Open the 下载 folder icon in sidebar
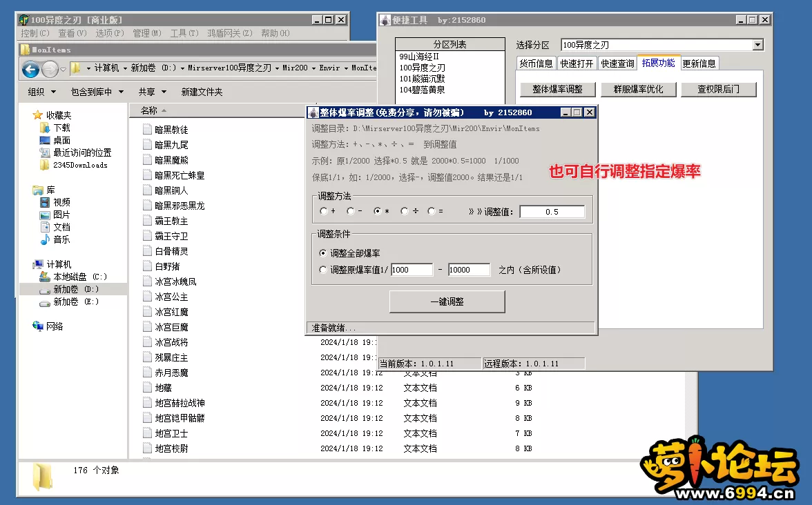This screenshot has width=812, height=505. click(x=44, y=128)
